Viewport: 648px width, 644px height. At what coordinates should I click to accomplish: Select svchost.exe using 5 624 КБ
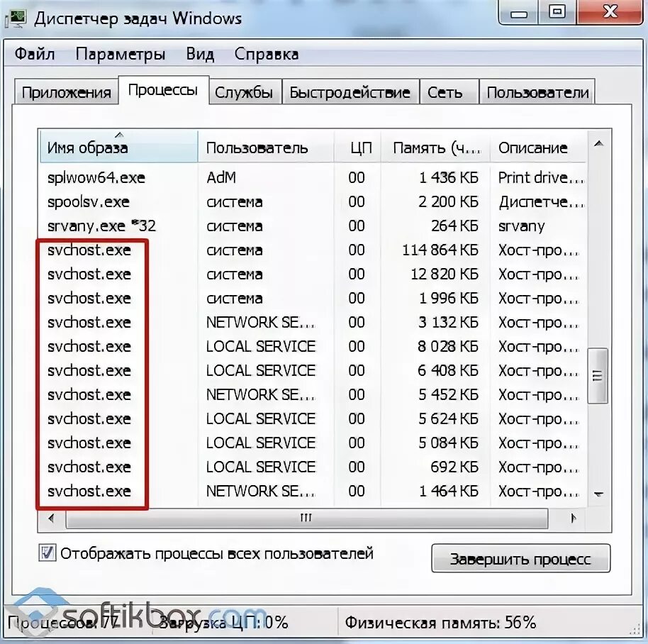[313, 418]
